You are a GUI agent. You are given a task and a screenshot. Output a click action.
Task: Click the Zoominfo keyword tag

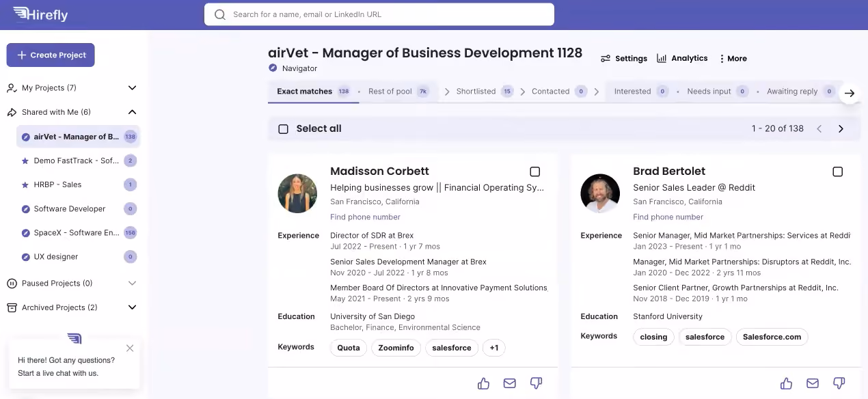coord(396,348)
